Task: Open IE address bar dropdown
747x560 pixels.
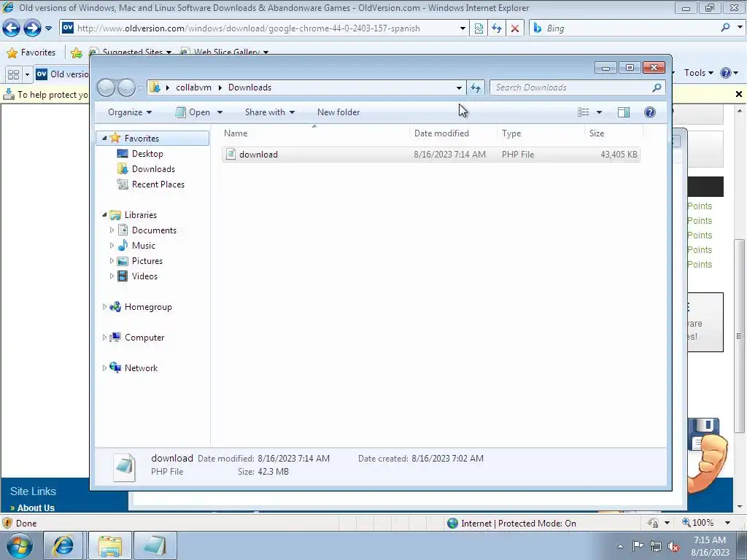Action: click(x=462, y=28)
